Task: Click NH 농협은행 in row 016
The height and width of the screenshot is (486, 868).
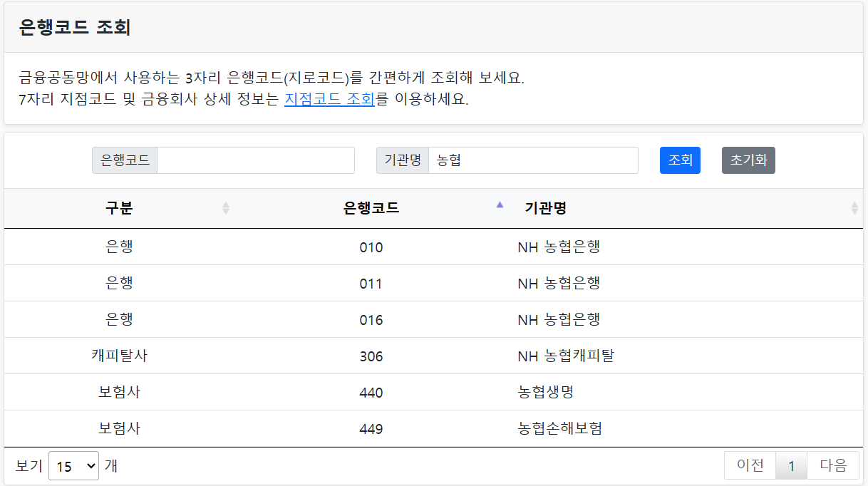Action: click(x=559, y=319)
